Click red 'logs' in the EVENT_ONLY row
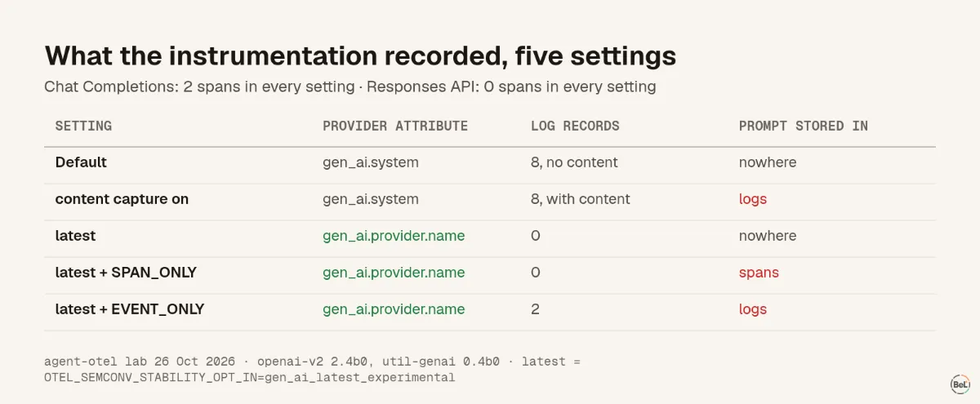Screen dimensions: 980x404 click(x=753, y=309)
